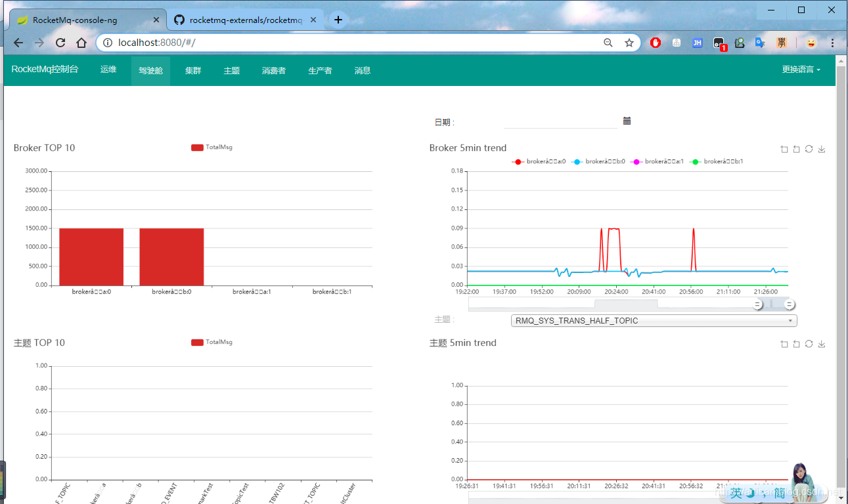Open the red AdBlock hand extension
Screen dimensions: 848x504
click(656, 43)
